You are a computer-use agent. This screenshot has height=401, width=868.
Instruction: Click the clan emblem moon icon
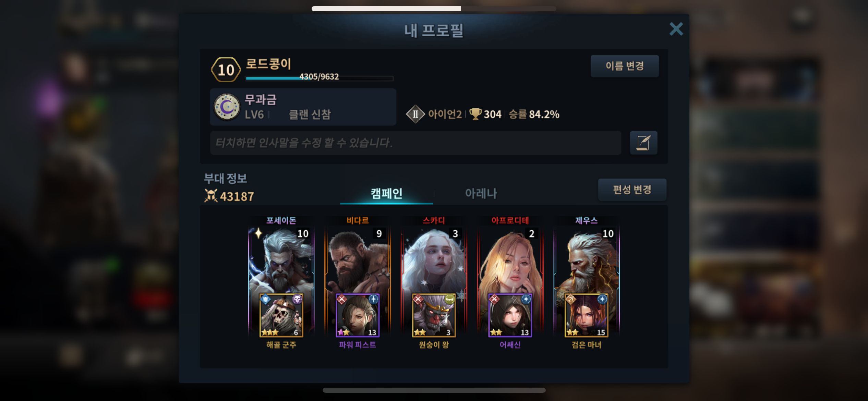[227, 107]
